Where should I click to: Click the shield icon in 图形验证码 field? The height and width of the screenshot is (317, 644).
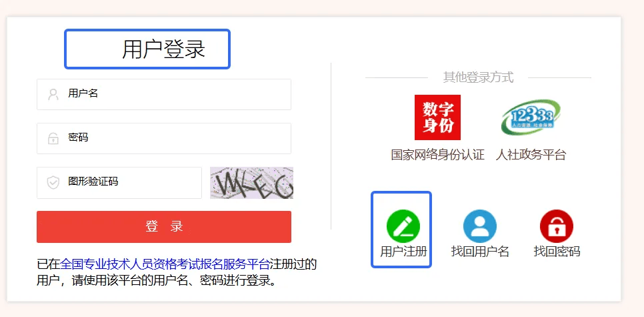53,183
